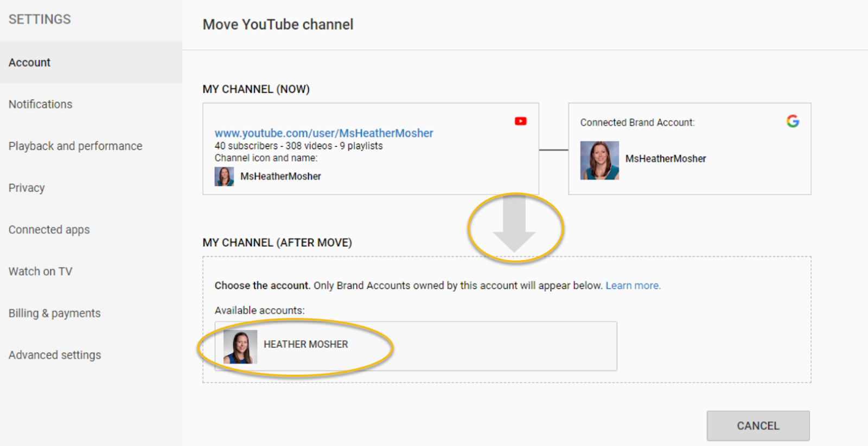The image size is (868, 446).
Task: Click the '40 subscribers - 308 videos - 9 playlists' text
Action: [298, 146]
